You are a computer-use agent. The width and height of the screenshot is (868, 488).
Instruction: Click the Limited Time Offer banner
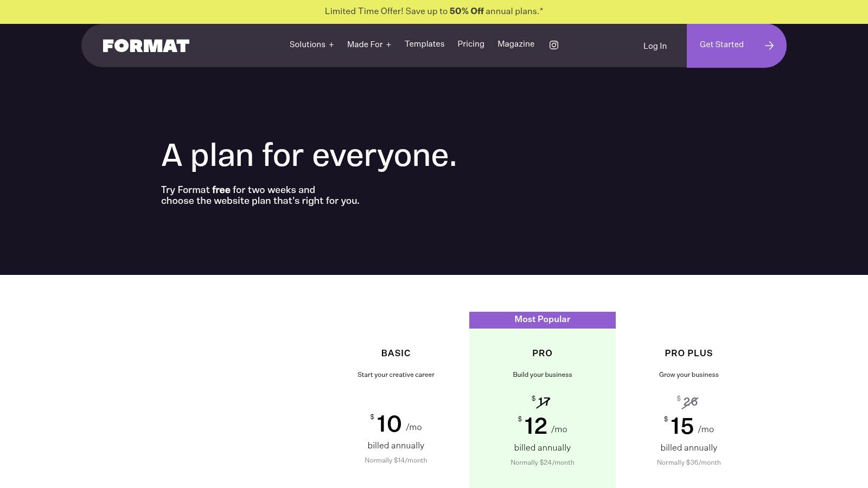(434, 11)
